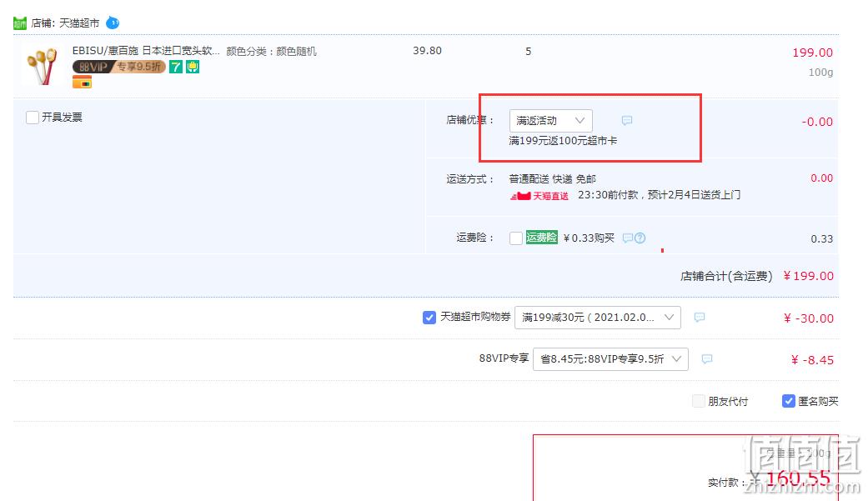The width and height of the screenshot is (868, 501).
Task: Click the 店铺合计(含运费) label
Action: [726, 276]
